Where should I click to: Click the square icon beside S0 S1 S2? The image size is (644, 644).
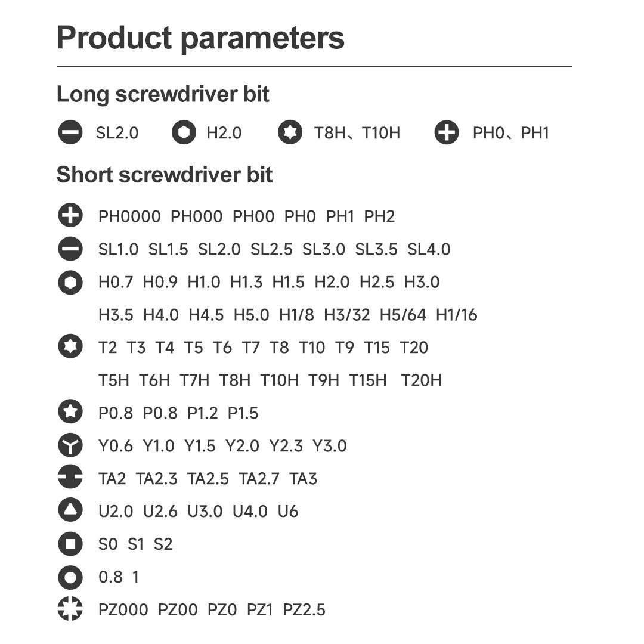pyautogui.click(x=70, y=543)
